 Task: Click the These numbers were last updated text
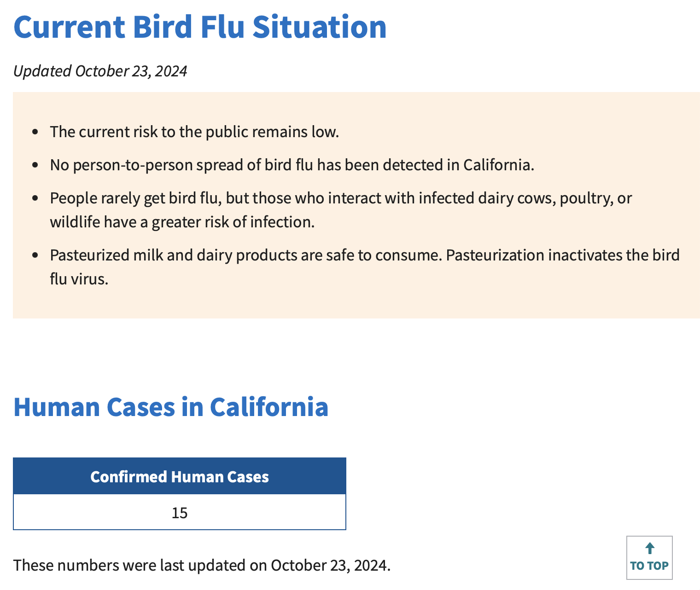[202, 565]
